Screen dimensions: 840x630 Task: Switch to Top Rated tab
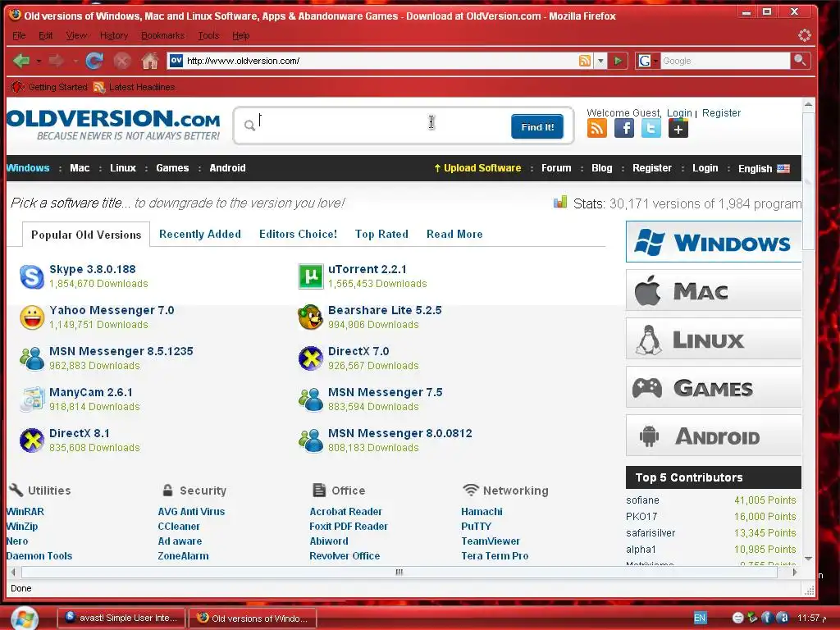click(381, 234)
